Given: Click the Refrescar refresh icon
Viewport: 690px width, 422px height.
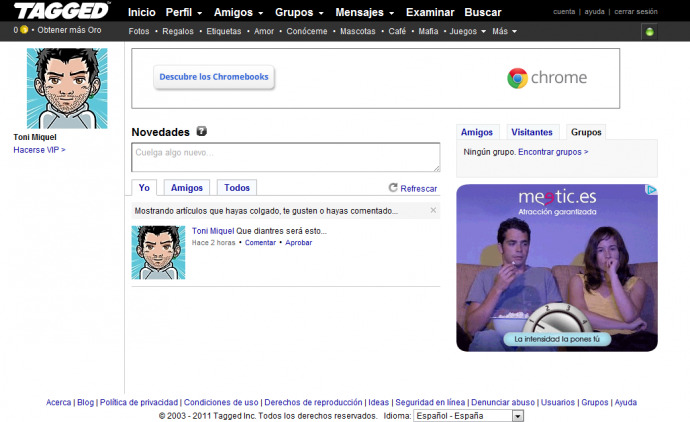Looking at the screenshot, I should pyautogui.click(x=393, y=188).
